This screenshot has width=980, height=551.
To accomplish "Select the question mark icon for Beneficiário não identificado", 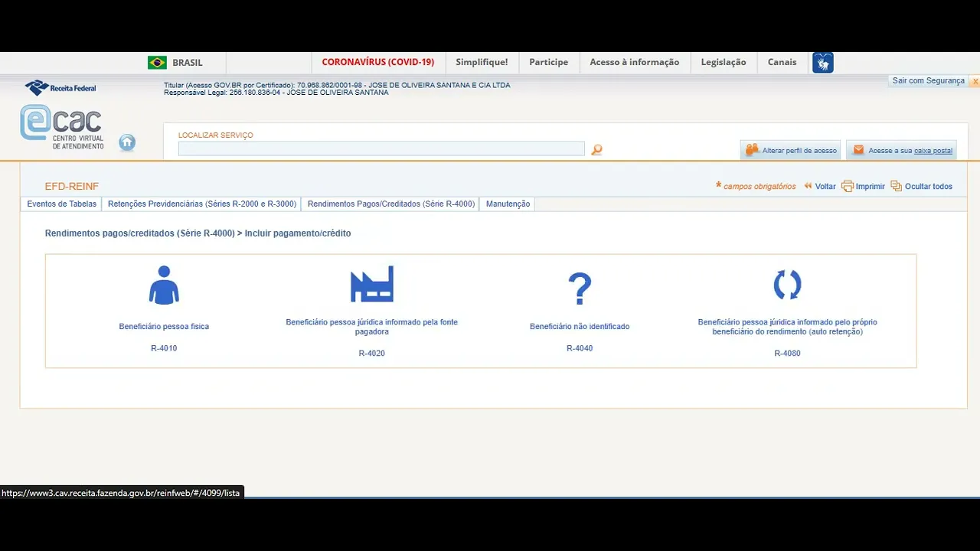I will pyautogui.click(x=580, y=289).
